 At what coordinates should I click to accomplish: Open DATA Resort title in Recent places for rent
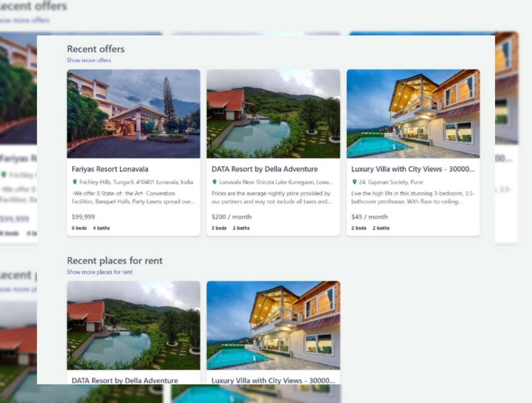click(125, 381)
